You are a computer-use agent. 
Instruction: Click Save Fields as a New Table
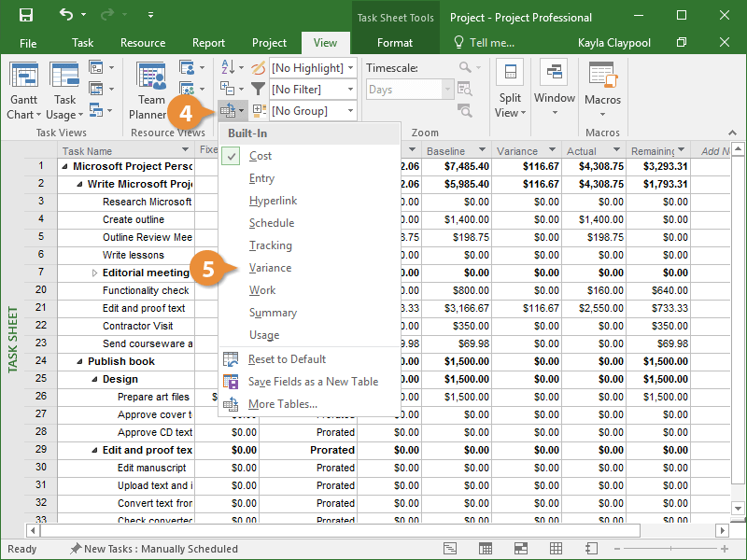pos(313,382)
